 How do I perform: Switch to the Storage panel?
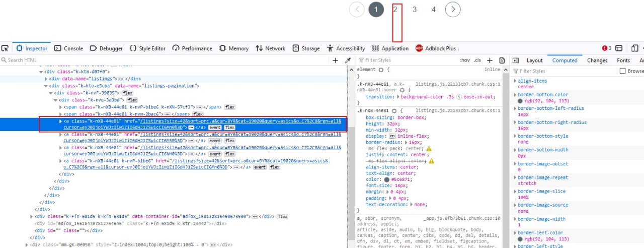tap(305, 48)
